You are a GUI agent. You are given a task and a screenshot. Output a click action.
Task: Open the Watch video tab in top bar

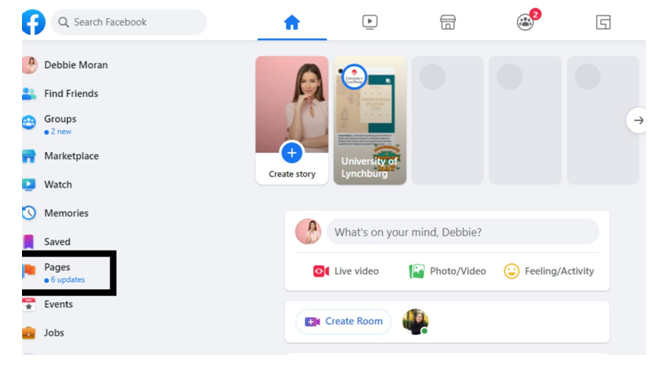tap(370, 22)
